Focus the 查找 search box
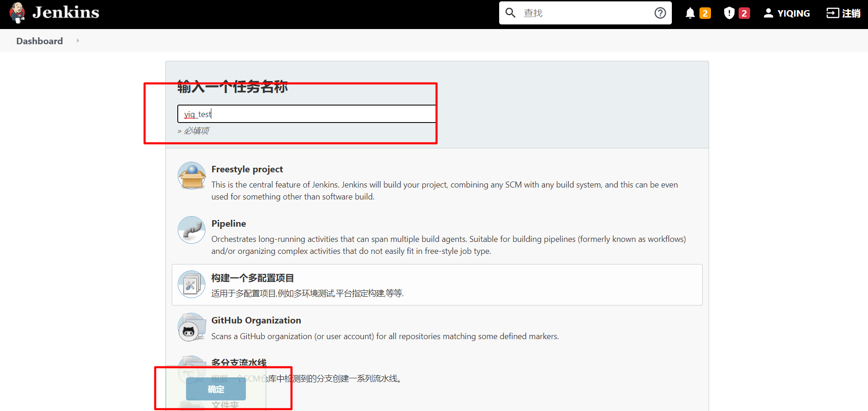Image resolution: width=868 pixels, height=411 pixels. point(585,13)
